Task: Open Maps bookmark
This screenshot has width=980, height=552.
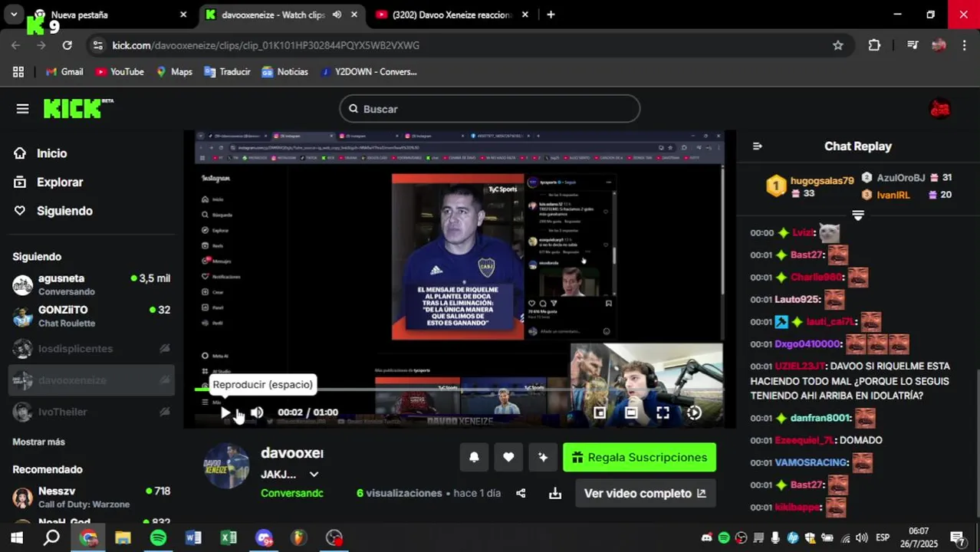Action: (174, 71)
